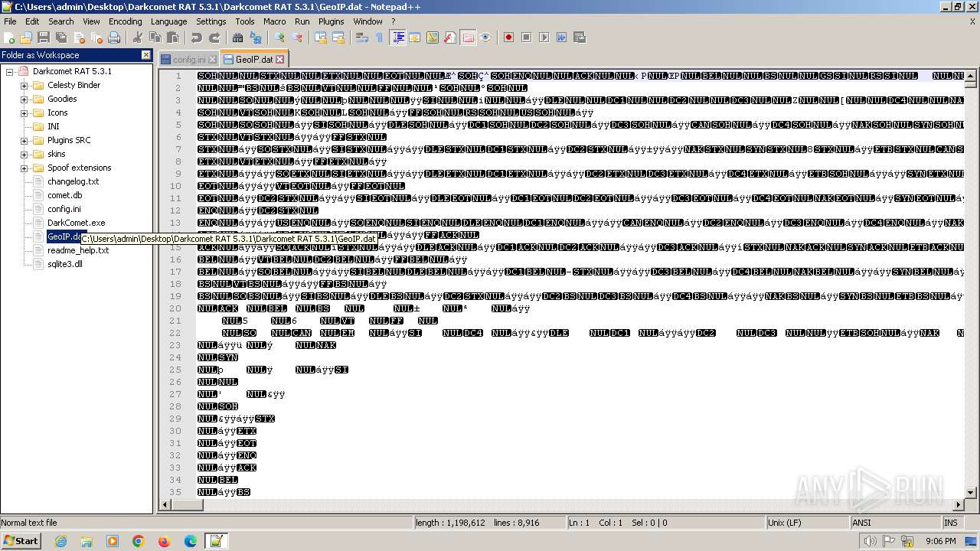Click the vertical scrollbar up arrow

(x=971, y=76)
